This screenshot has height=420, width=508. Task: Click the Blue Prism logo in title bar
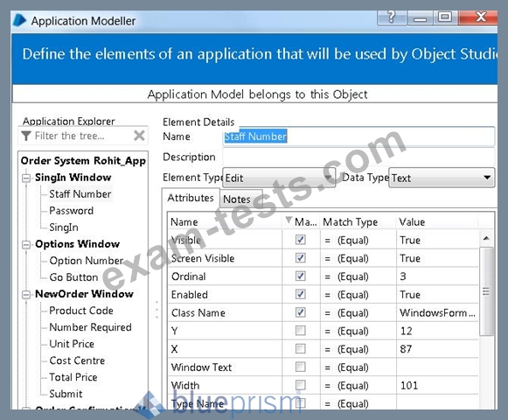[19, 20]
